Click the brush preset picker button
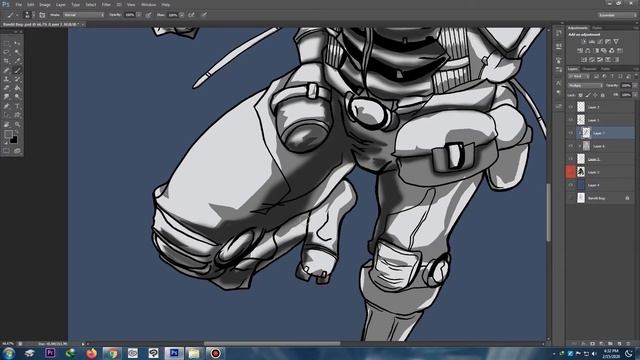This screenshot has height=360, width=640. pos(27,15)
